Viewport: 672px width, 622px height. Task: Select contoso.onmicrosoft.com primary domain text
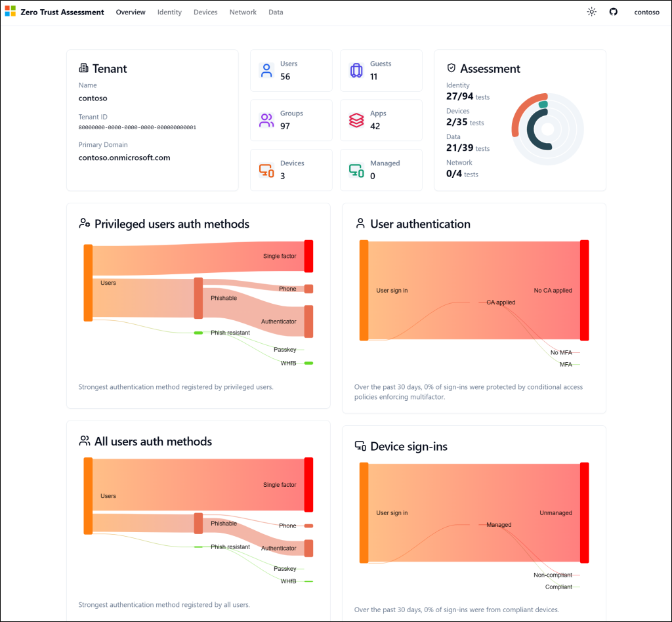(x=124, y=157)
